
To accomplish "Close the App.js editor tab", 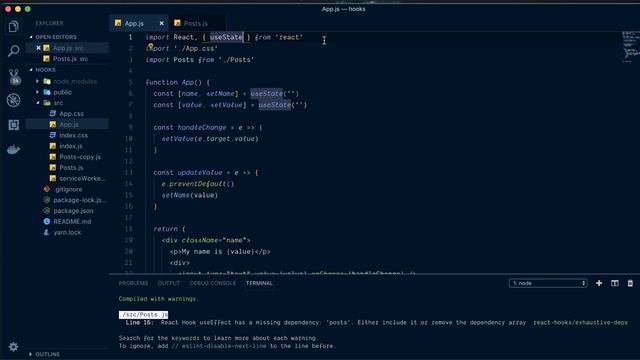I will click(x=162, y=23).
